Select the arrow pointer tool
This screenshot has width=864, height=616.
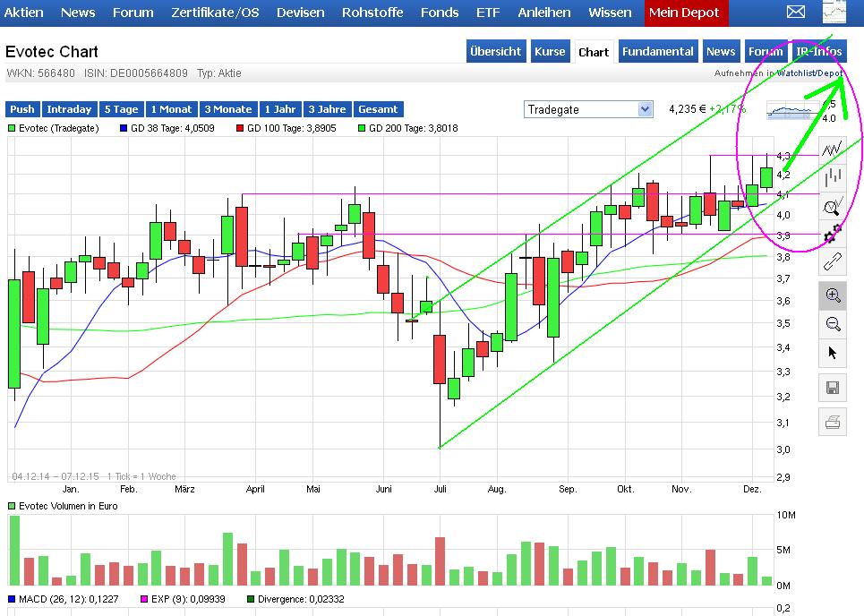[x=832, y=353]
